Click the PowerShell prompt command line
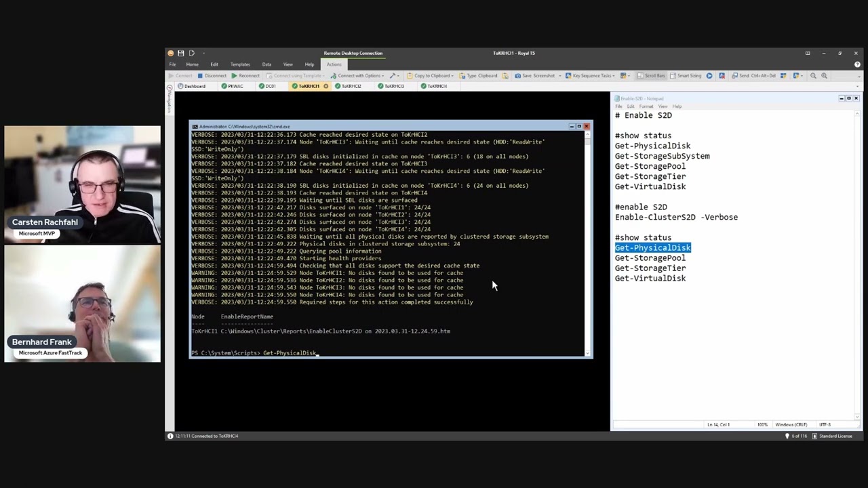This screenshot has height=488, width=868. (254, 353)
